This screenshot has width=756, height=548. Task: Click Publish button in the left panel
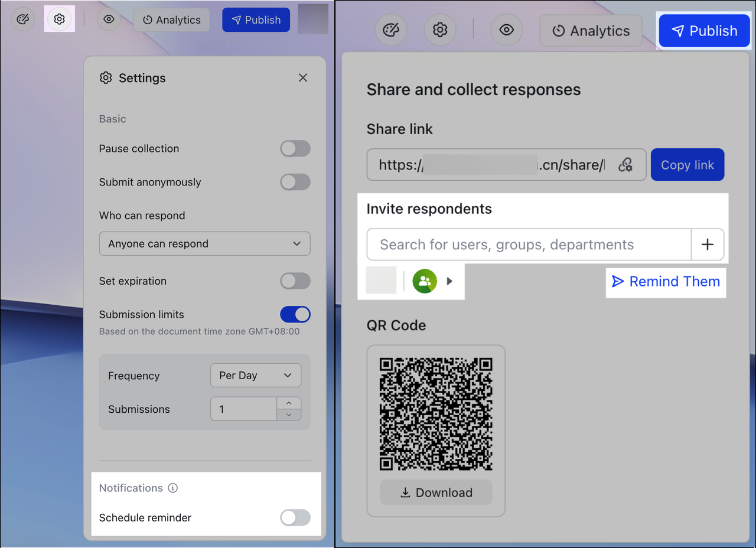[x=256, y=20]
